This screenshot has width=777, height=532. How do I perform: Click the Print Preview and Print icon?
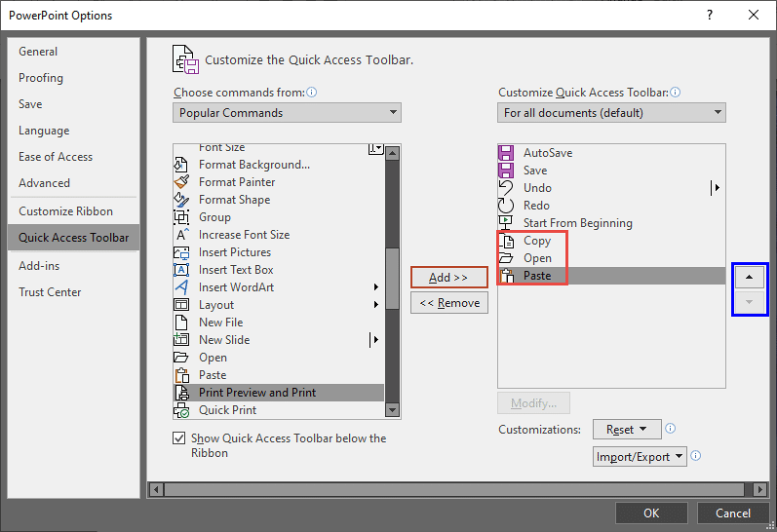point(182,393)
